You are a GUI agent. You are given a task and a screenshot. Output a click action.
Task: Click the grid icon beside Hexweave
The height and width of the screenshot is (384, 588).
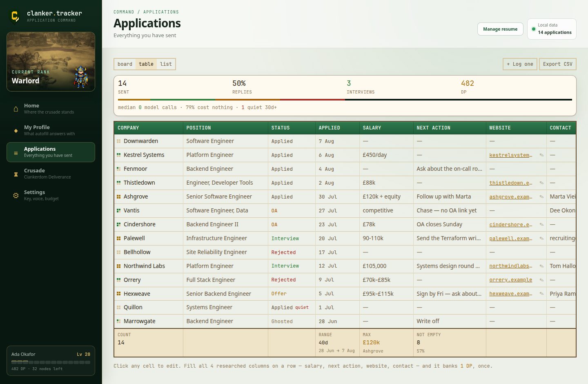(119, 294)
